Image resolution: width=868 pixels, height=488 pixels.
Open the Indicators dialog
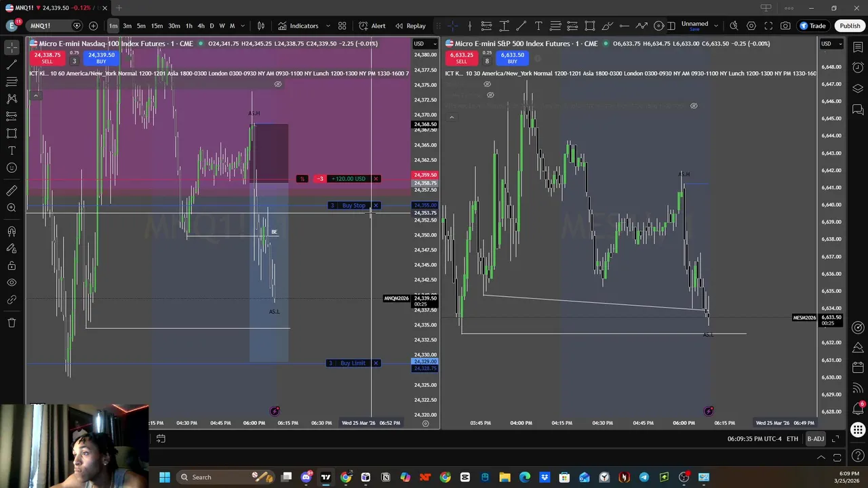click(x=298, y=26)
